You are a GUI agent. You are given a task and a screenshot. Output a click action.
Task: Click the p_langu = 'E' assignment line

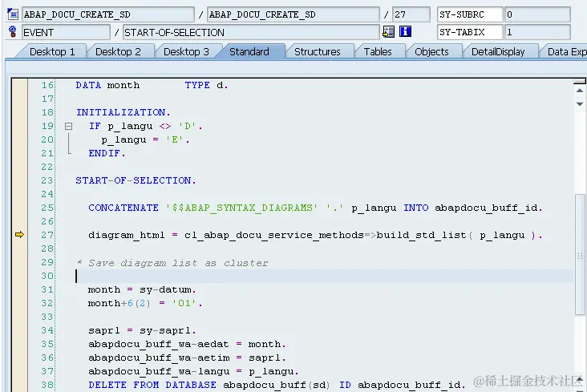coord(145,140)
